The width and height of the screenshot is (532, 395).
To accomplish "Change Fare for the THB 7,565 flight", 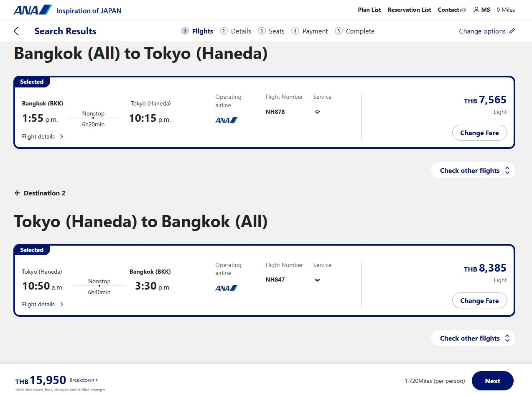I will (479, 133).
